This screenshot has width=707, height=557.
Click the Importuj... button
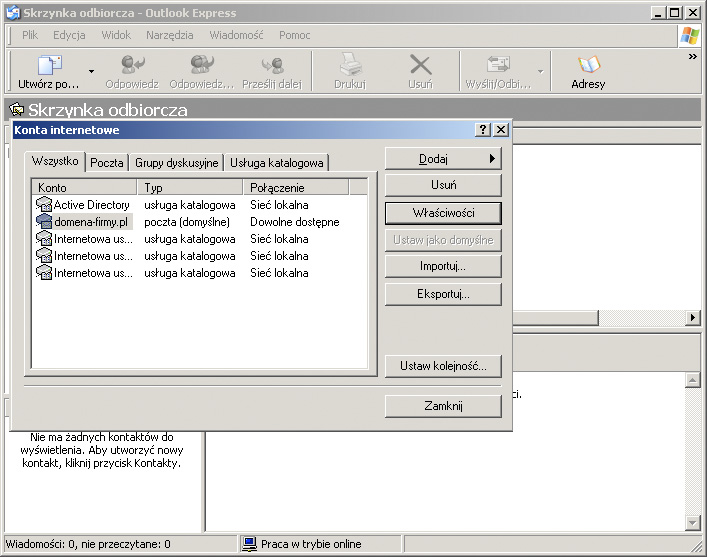[x=443, y=266]
